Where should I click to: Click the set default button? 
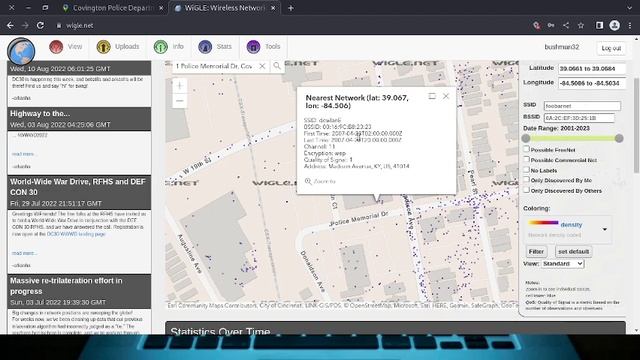point(573,251)
